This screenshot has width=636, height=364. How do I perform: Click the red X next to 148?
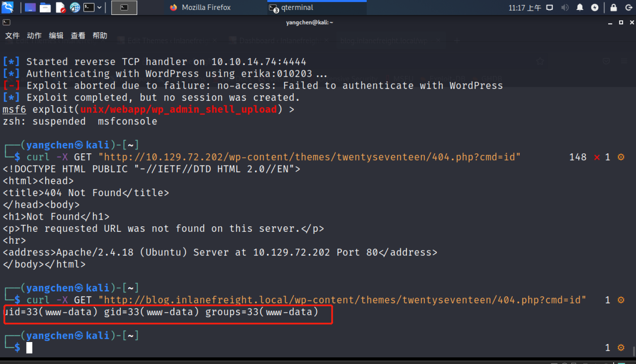coord(597,157)
